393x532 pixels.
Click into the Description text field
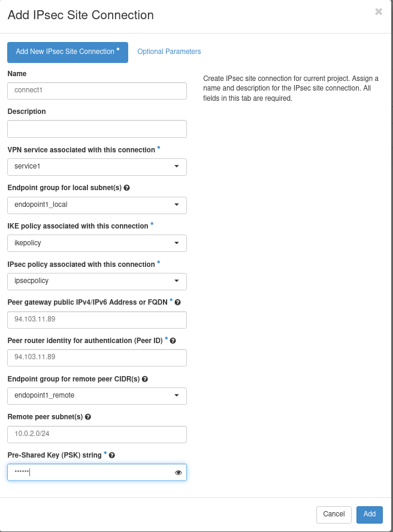click(97, 129)
